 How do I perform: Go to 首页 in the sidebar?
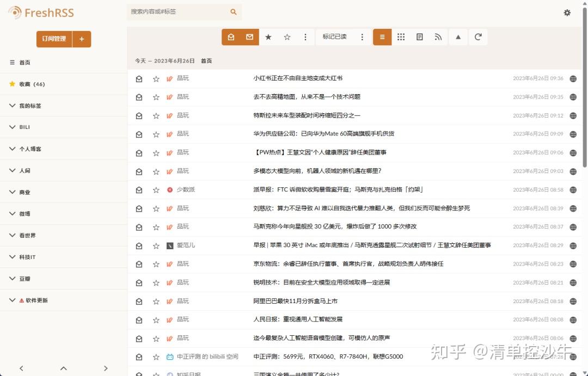pyautogui.click(x=24, y=62)
